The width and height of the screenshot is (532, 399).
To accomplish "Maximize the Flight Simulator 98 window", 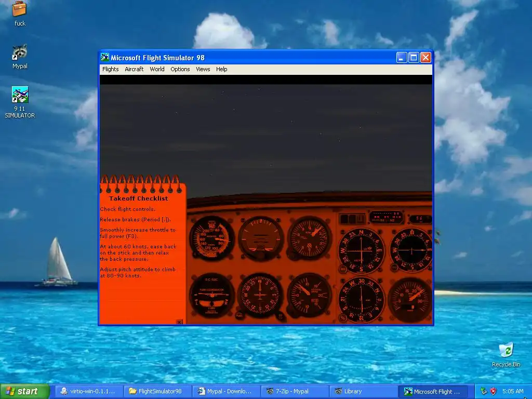I will (x=414, y=57).
